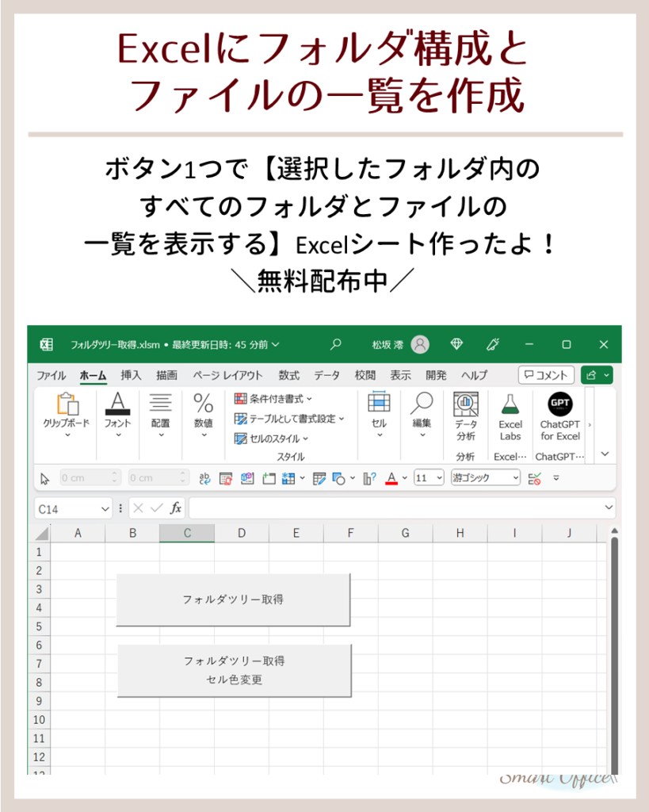Click the cancel X in formula bar
The height and width of the screenshot is (812, 649).
pos(138,508)
